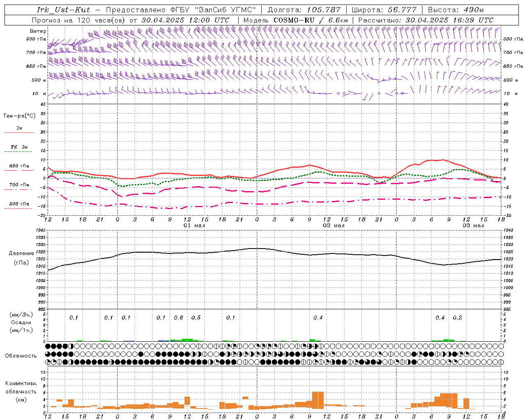Select the forecast start 30.04.2025 12:00 UTC

(186, 20)
